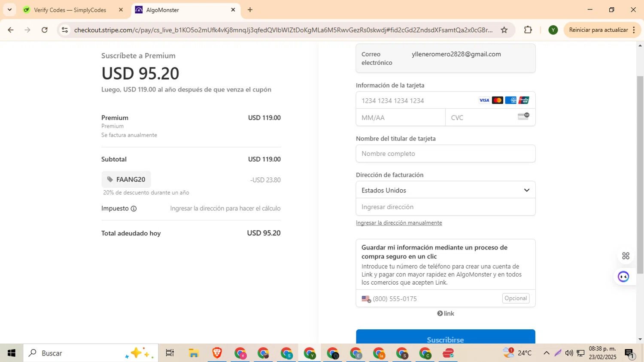
Task: Click the link logo below phone field
Action: click(x=446, y=313)
